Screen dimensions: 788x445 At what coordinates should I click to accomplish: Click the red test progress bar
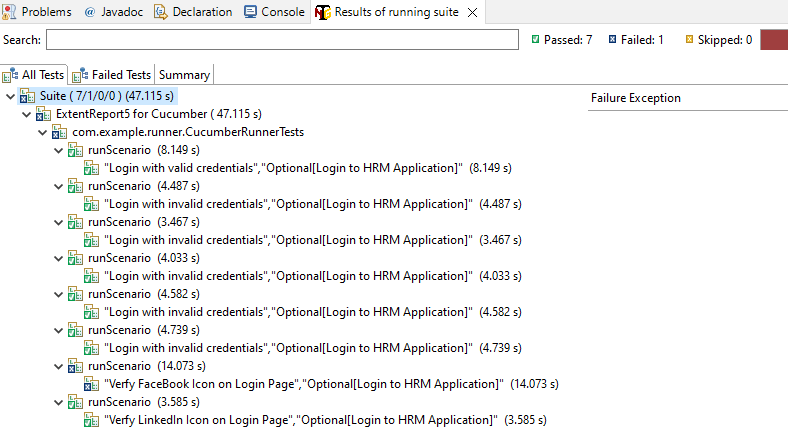click(773, 40)
